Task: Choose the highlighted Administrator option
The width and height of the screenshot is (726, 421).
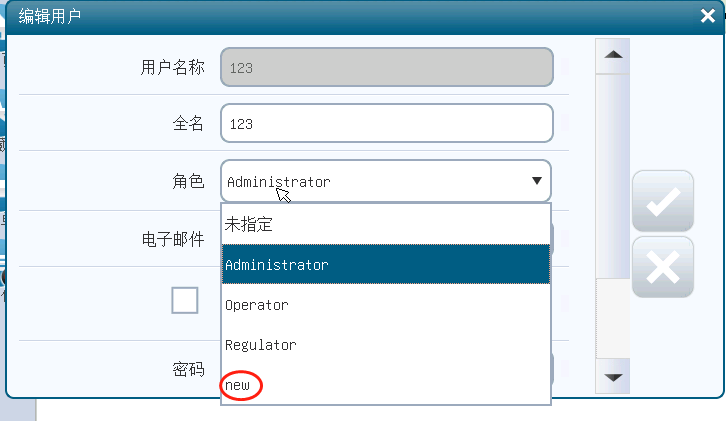Action: 385,265
